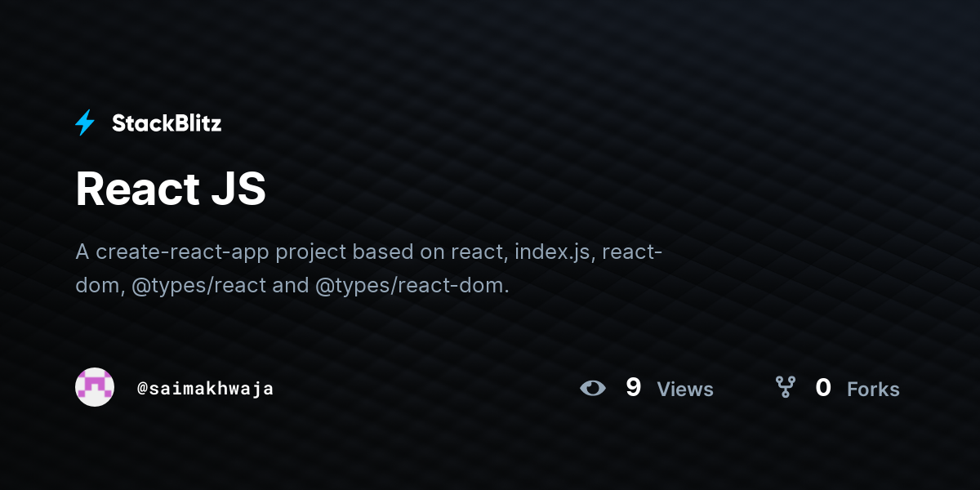980x490 pixels.
Task: Open the React JS project title
Action: tap(171, 189)
